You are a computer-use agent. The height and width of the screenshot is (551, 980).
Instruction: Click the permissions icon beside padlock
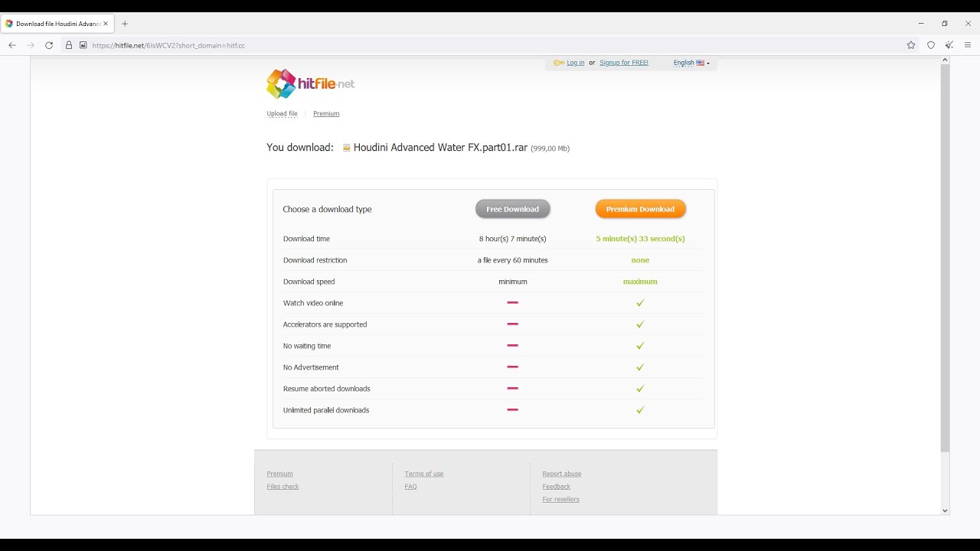click(83, 45)
